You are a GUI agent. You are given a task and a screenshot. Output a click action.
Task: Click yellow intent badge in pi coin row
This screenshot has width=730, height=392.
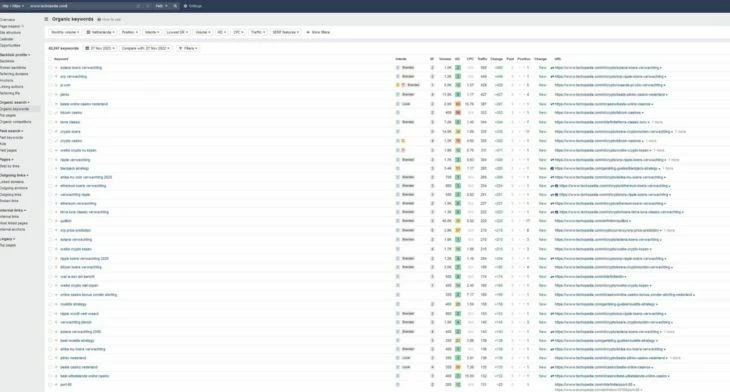(398, 85)
